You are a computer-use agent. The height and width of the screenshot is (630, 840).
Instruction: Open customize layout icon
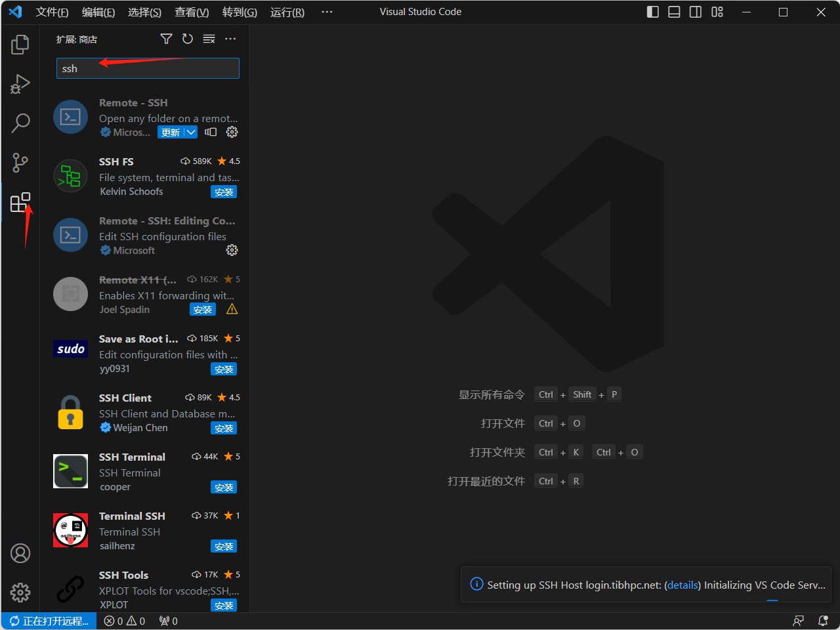coord(717,12)
